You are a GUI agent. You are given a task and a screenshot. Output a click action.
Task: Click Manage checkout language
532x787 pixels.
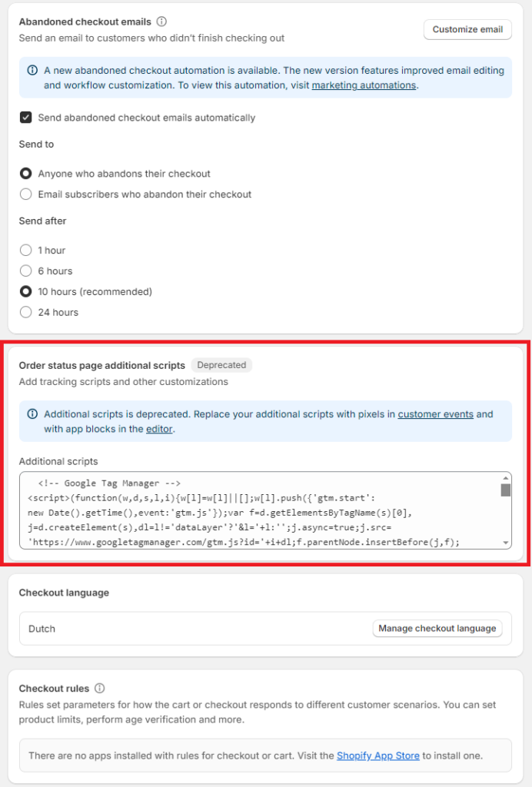pos(437,628)
